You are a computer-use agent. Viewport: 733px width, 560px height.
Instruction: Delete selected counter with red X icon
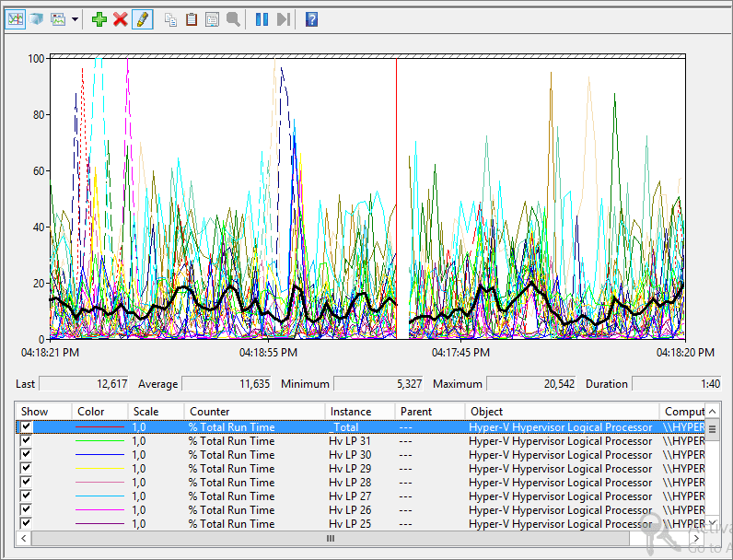pos(120,19)
